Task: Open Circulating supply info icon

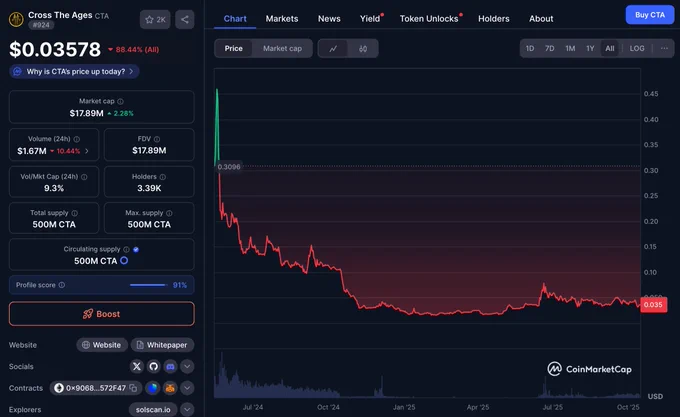Action: 126,249
